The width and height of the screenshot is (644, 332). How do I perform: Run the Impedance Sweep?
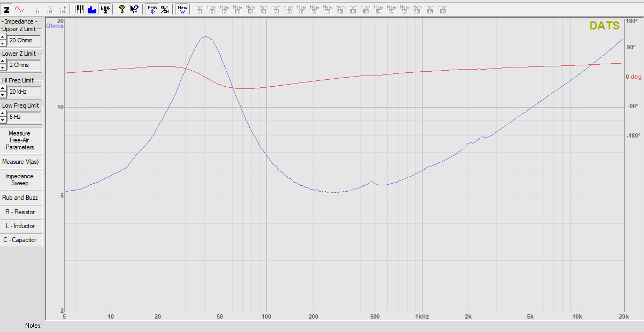pyautogui.click(x=20, y=180)
